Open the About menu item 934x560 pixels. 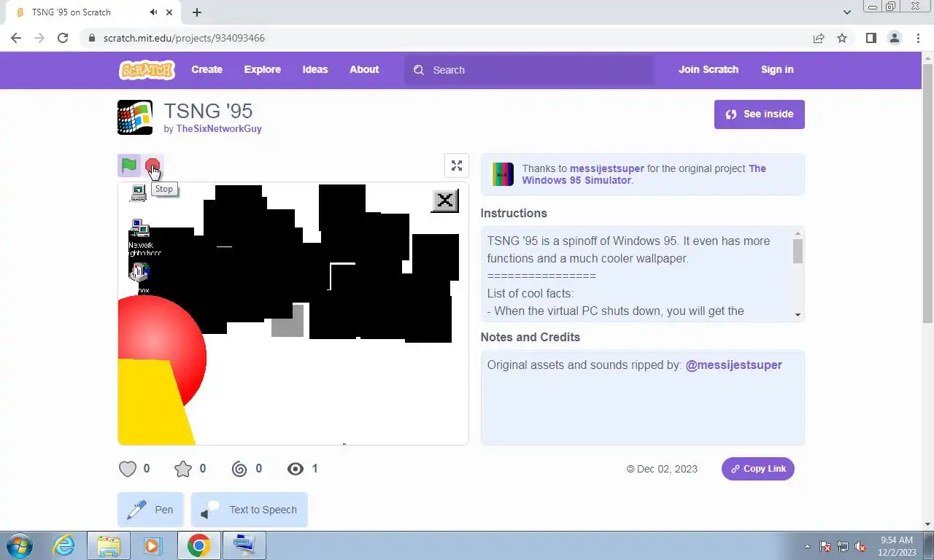[364, 70]
